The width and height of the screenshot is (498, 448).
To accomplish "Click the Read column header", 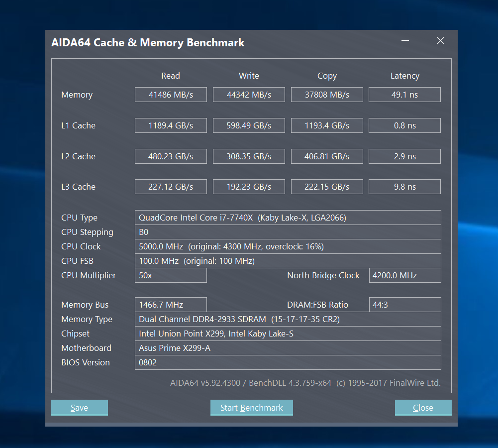I will (x=171, y=76).
